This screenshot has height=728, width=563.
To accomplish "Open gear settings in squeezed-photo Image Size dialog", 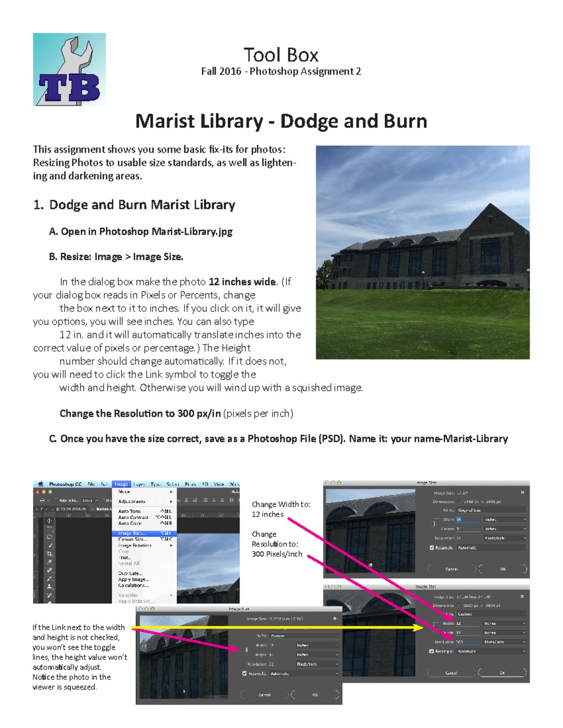I will point(335,619).
